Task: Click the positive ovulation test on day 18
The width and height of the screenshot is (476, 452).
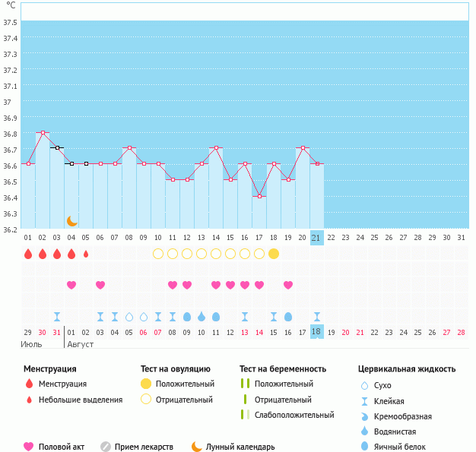Action: [x=274, y=254]
